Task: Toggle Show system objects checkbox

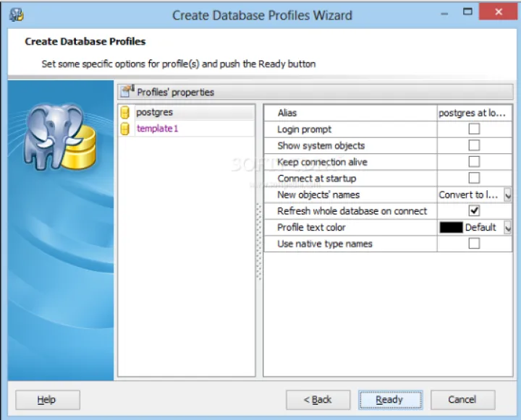Action: pos(474,145)
